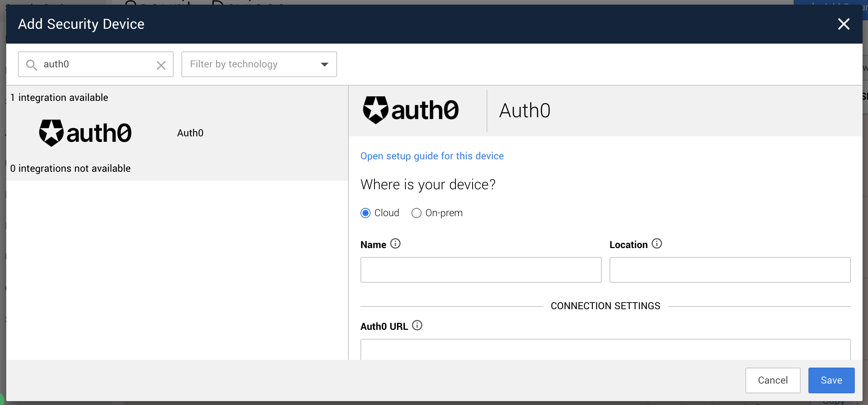Close the Add Security Device dialog
Viewport: 868px width, 405px height.
tap(843, 24)
